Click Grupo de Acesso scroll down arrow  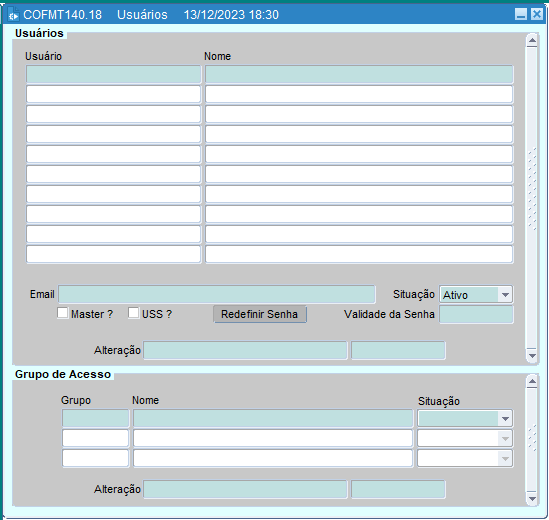(532, 498)
